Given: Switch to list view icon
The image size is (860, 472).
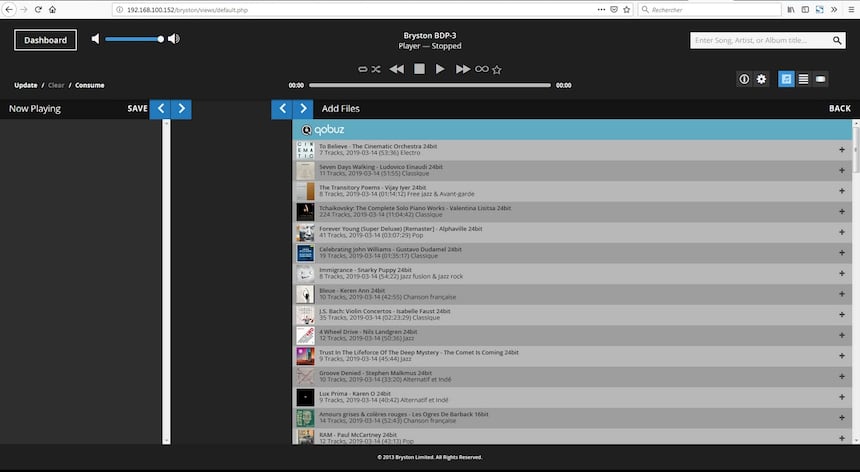Looking at the screenshot, I should tap(803, 79).
